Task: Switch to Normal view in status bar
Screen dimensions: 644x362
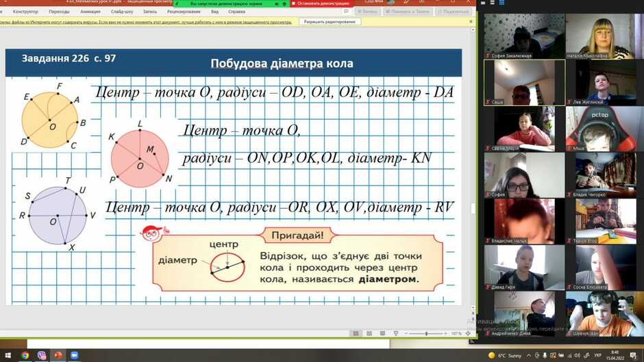Action: [x=356, y=334]
